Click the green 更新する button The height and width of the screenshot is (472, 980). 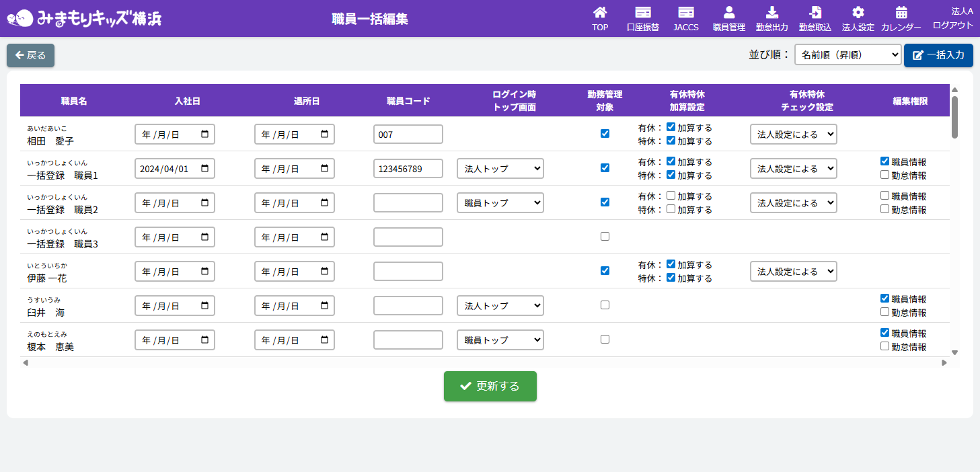click(x=490, y=386)
